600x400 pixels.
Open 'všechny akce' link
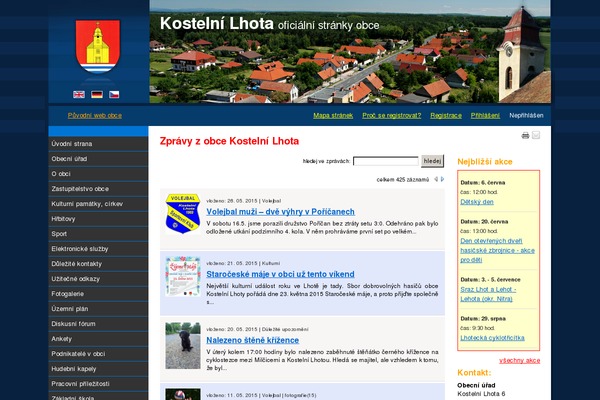[x=520, y=361]
